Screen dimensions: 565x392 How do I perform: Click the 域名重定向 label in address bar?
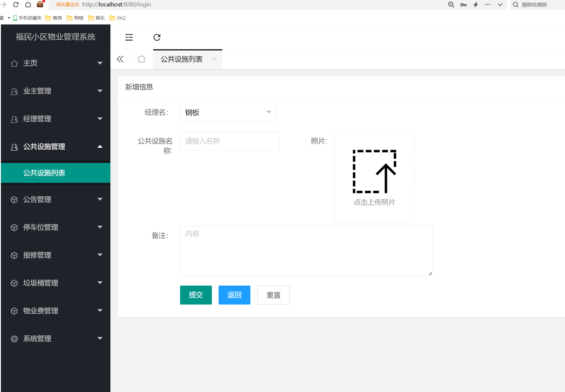click(x=68, y=5)
